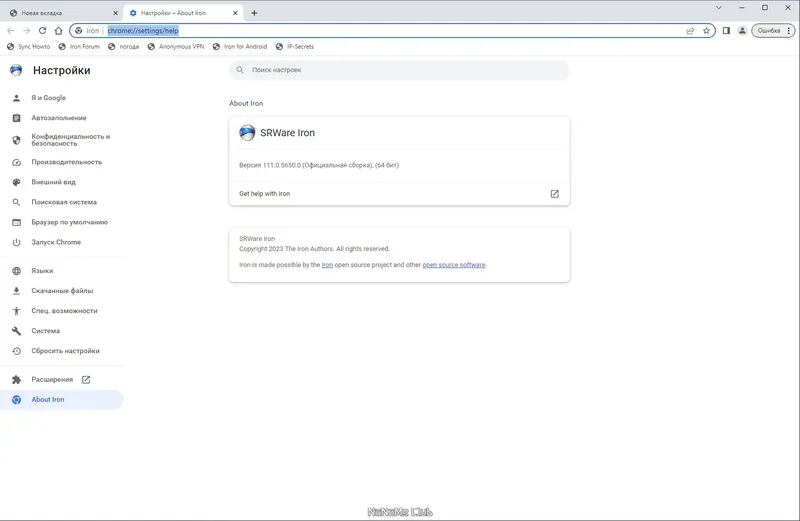The width and height of the screenshot is (800, 521).
Task: Open the home page icon
Action: [x=59, y=31]
